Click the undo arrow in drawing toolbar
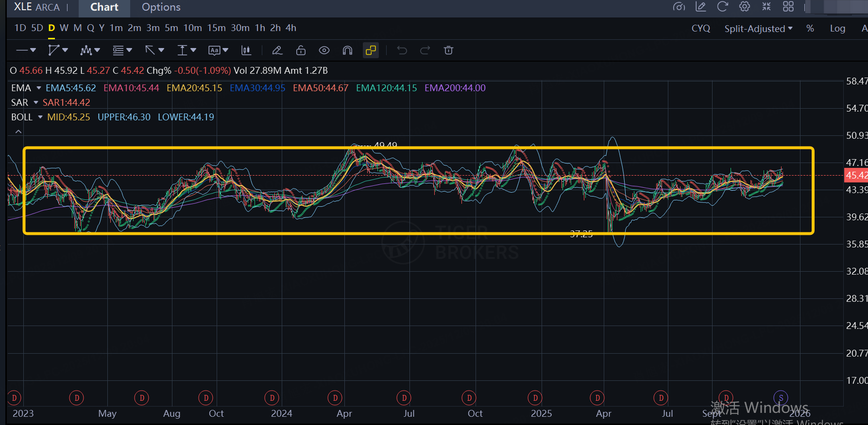Screen dimensions: 868x425 point(402,50)
